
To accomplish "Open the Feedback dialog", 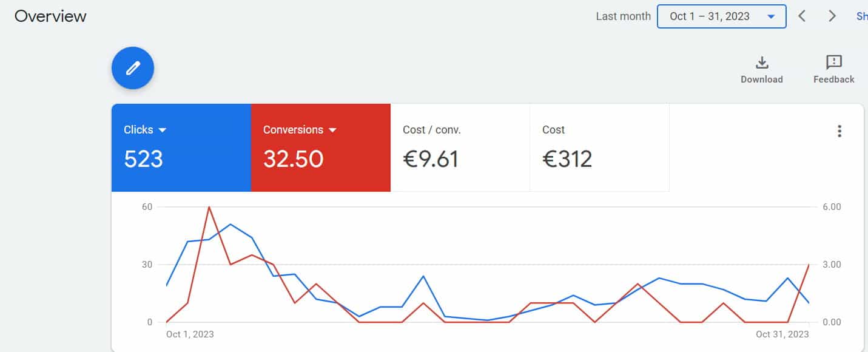I will click(x=833, y=70).
